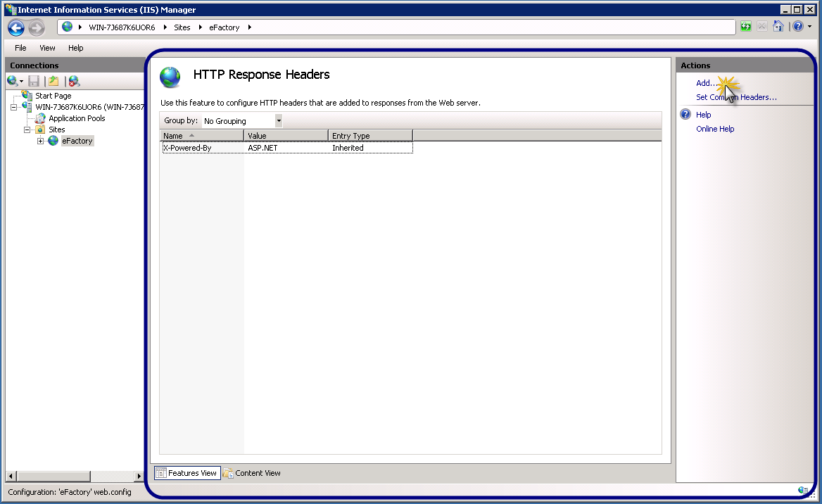
Task: Click the Start Page server icon
Action: pos(27,96)
